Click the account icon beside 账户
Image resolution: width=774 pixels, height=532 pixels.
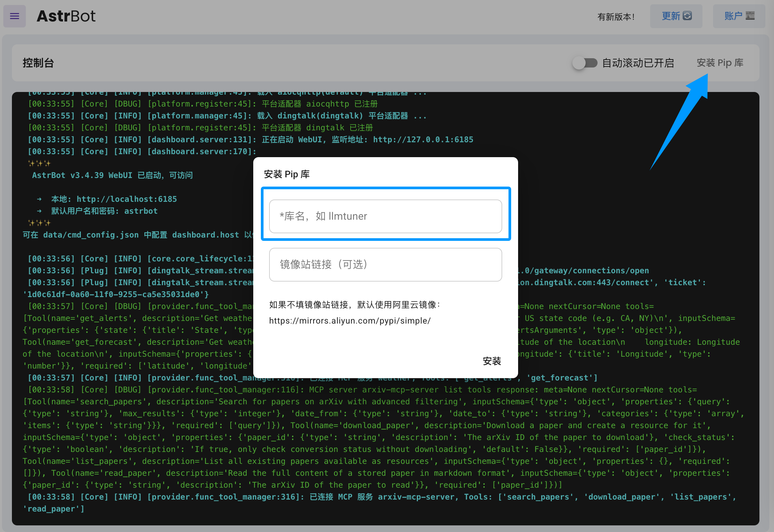click(x=750, y=16)
